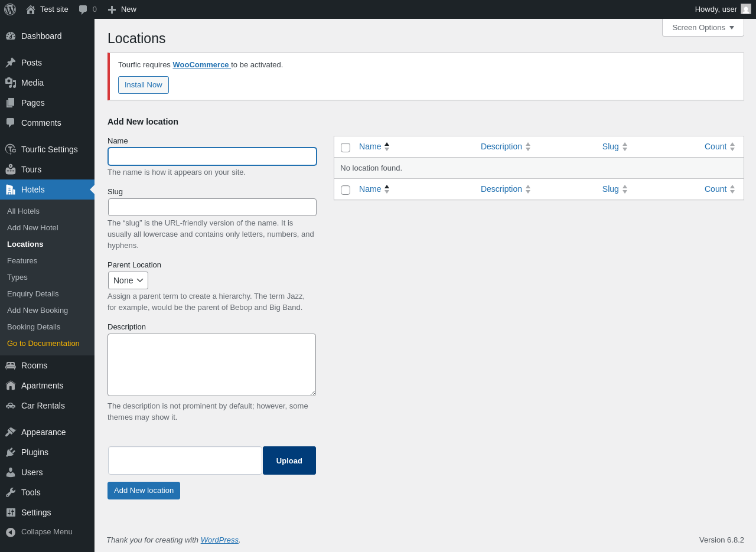756x552 pixels.
Task: Go to Booking Details submenu
Action: pos(34,326)
